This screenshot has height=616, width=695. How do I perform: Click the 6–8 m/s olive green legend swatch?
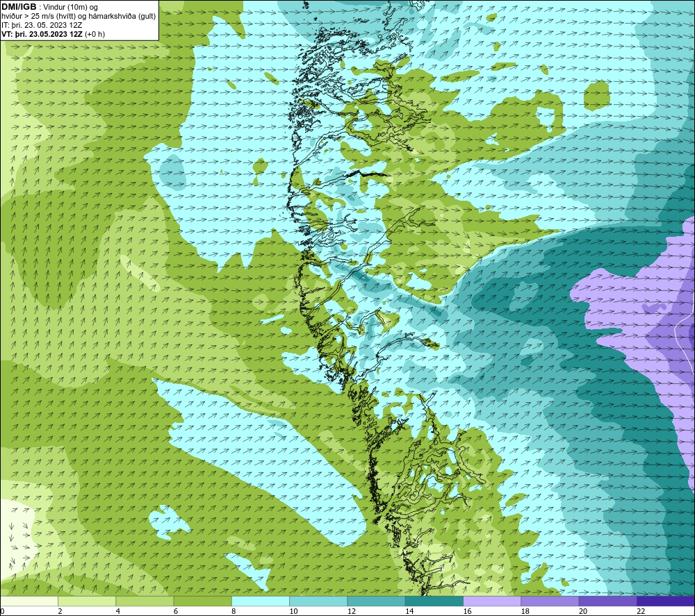pyautogui.click(x=202, y=601)
